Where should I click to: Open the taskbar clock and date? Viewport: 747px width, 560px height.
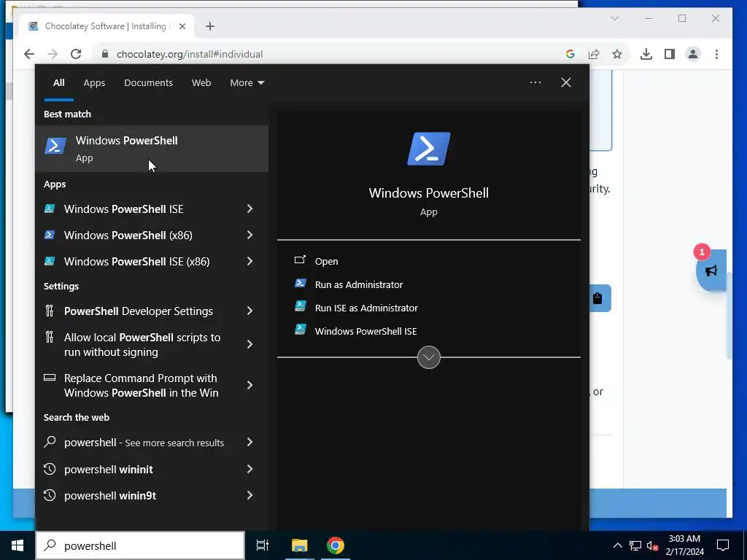tap(684, 545)
